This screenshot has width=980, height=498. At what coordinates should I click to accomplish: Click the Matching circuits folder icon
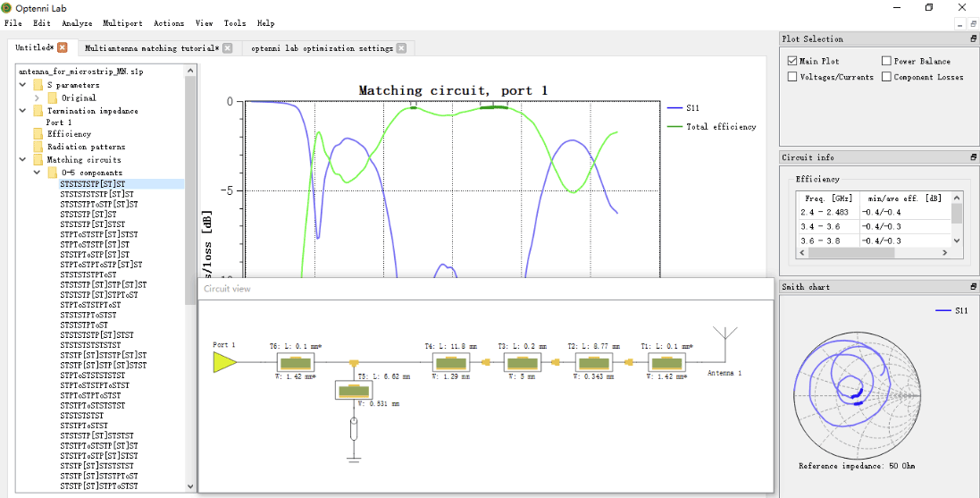(38, 159)
